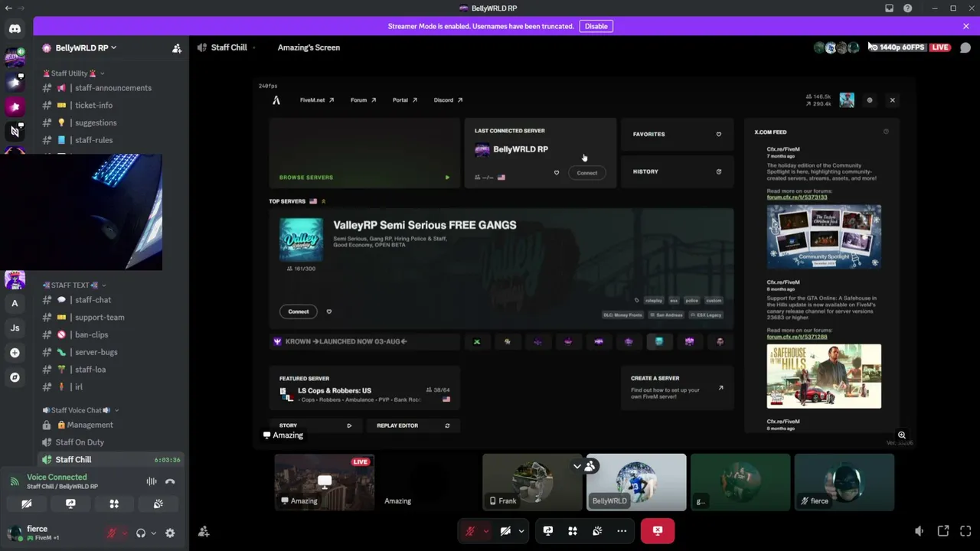Select Frank's participant tile
980x551 pixels.
coord(532,482)
